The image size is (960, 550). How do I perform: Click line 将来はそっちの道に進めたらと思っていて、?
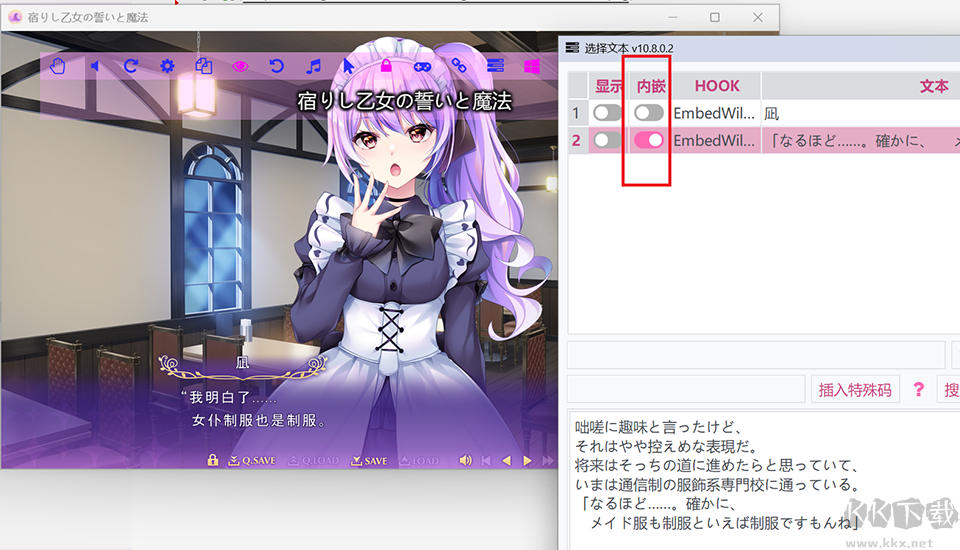pos(717,465)
